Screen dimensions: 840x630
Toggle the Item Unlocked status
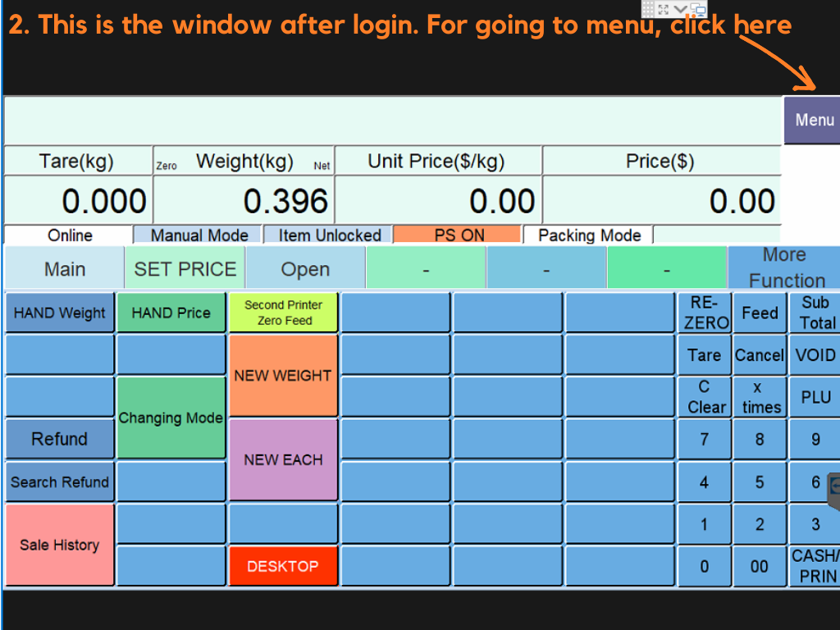[329, 235]
